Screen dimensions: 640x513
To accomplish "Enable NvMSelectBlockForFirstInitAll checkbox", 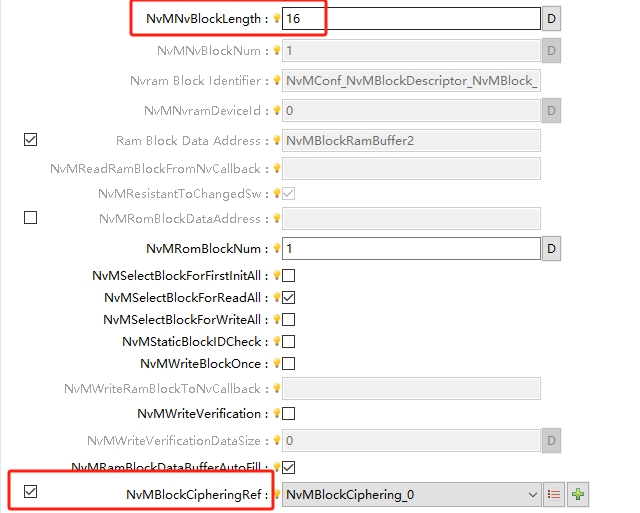I will (x=289, y=275).
